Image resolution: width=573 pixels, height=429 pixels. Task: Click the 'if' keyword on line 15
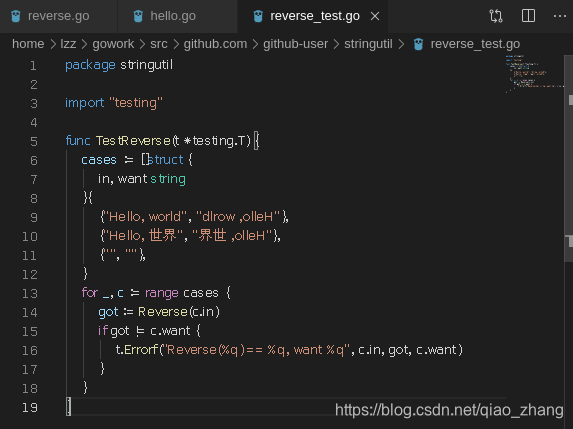pyautogui.click(x=103, y=331)
